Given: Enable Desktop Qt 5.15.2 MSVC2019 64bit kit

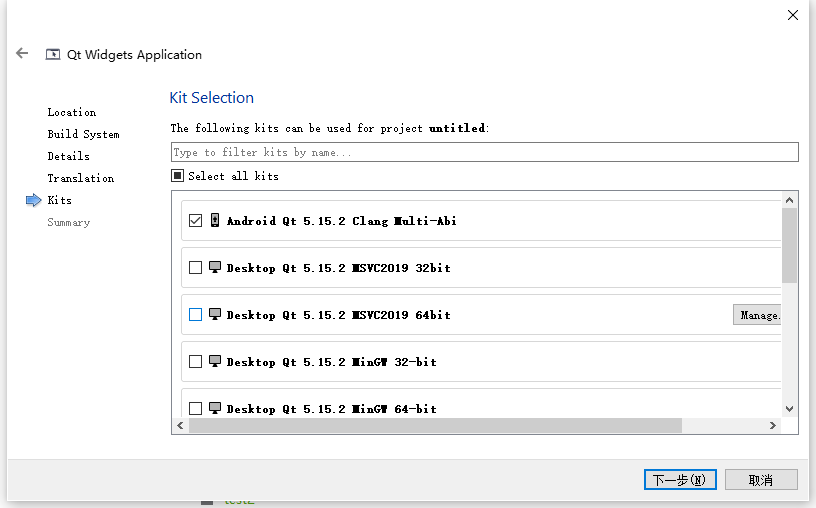Looking at the screenshot, I should tap(195, 314).
